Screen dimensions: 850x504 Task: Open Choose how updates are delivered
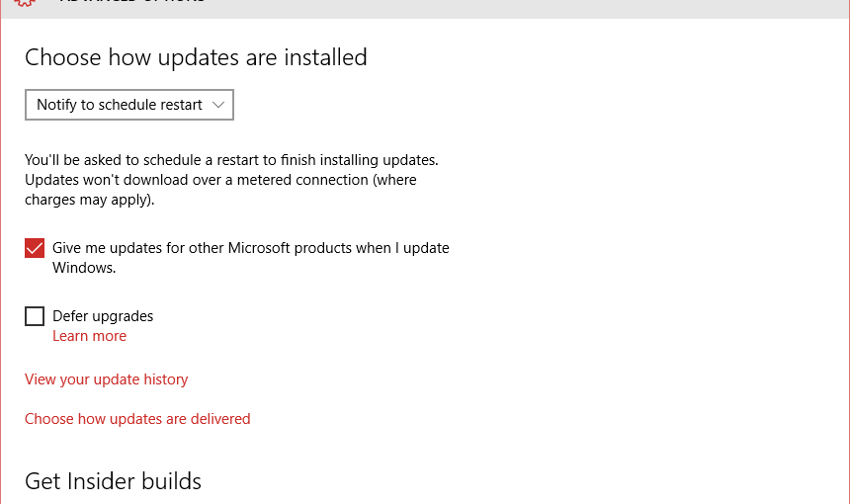(x=137, y=419)
